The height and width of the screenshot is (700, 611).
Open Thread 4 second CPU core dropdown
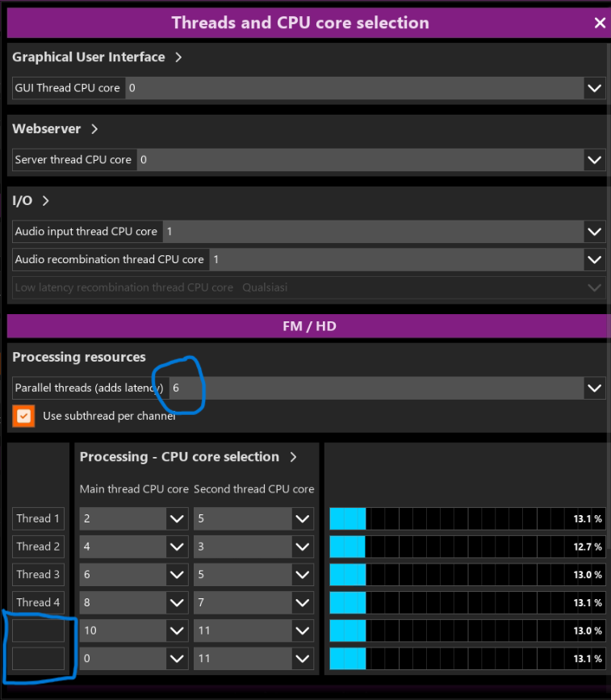point(303,602)
